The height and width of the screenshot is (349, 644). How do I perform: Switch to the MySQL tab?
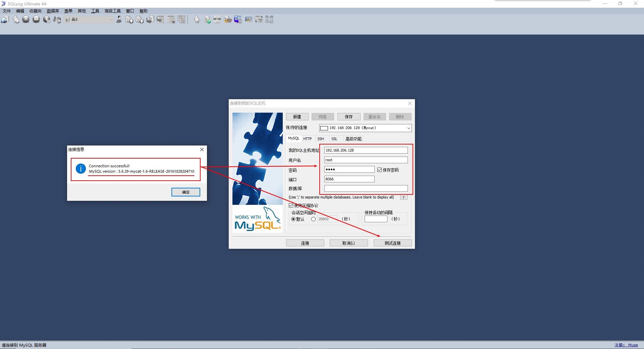[x=293, y=138]
